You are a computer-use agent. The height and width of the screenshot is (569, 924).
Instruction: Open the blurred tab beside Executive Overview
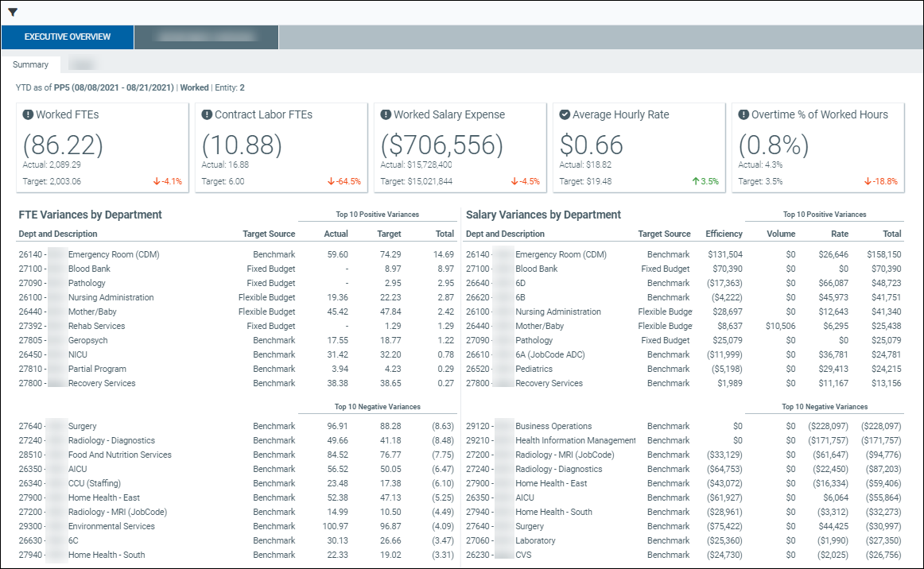[x=206, y=37]
